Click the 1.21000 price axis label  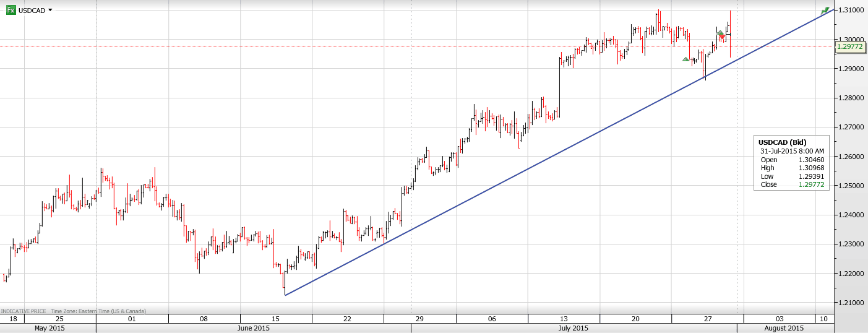pyautogui.click(x=851, y=303)
